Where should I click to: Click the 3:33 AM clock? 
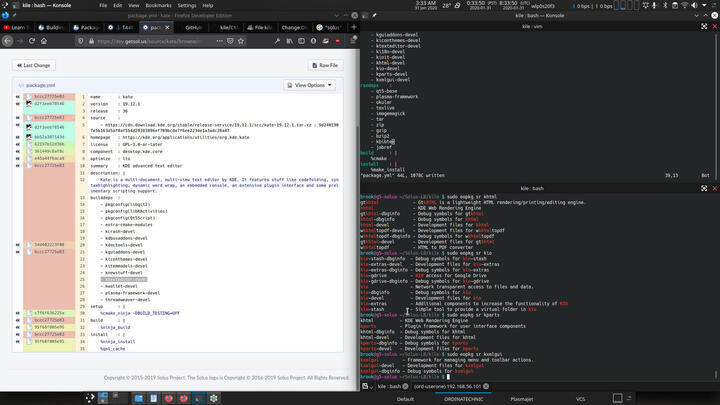pyautogui.click(x=425, y=6)
